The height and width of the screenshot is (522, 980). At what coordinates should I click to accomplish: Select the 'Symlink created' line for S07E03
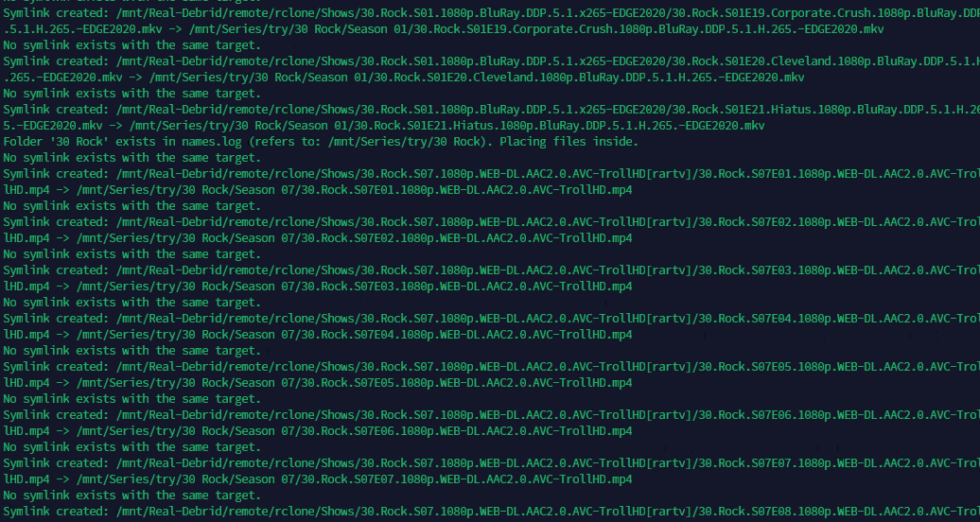tap(491, 270)
